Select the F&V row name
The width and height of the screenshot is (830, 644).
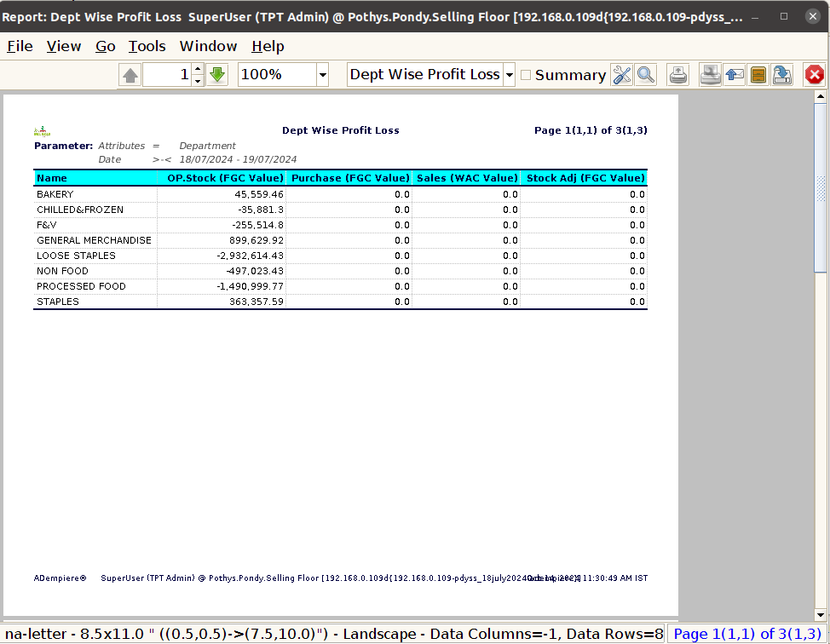pyautogui.click(x=47, y=225)
